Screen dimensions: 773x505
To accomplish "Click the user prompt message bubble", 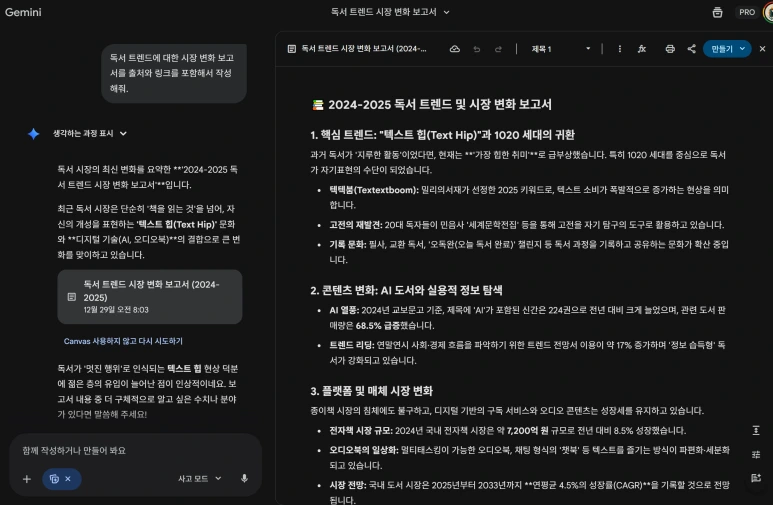I will click(x=174, y=73).
